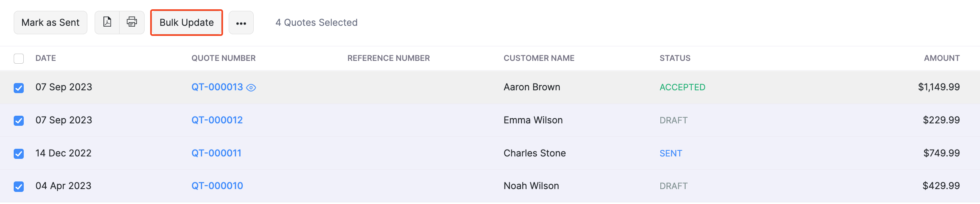Uncheck the Aaron Brown quote checkbox
The height and width of the screenshot is (204, 980).
coord(19,87)
